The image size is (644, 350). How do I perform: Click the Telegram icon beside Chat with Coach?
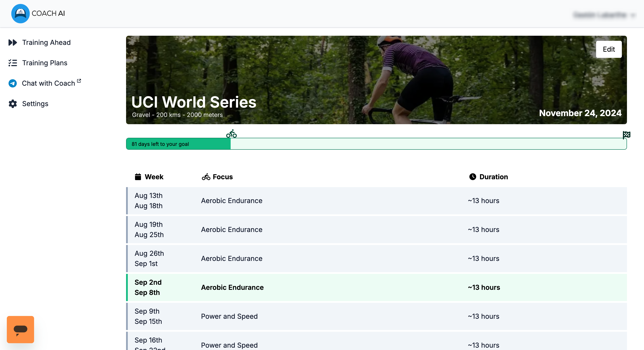[x=13, y=83]
